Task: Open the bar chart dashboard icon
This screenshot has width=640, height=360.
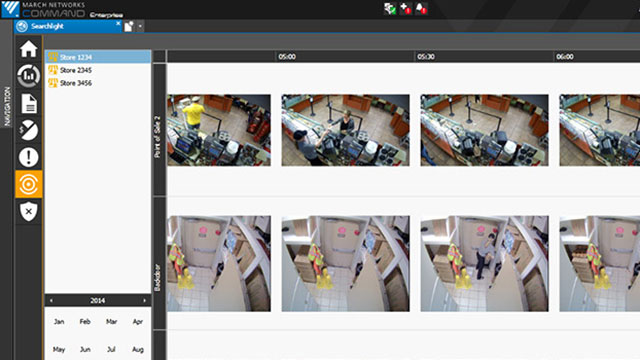Action: point(29,76)
